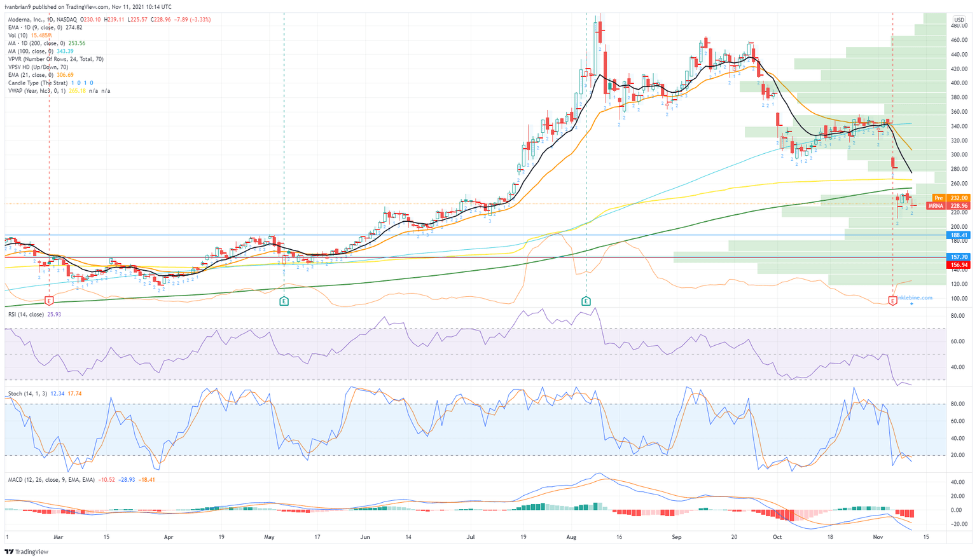Click the 100.00 label on the price scale
The height and width of the screenshot is (560, 977).
pyautogui.click(x=959, y=299)
